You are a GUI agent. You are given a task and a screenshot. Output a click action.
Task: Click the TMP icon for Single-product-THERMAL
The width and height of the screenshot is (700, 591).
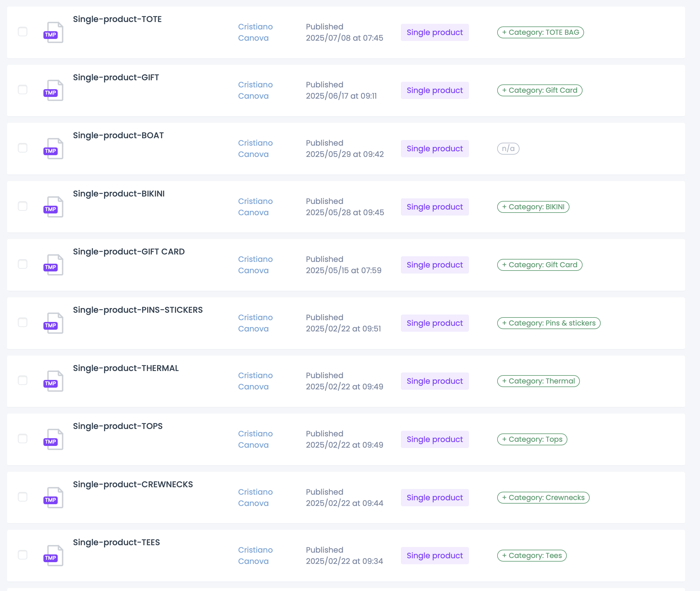53,381
